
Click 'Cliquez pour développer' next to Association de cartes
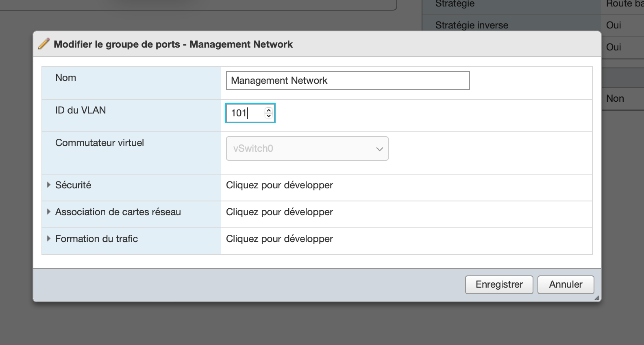279,212
